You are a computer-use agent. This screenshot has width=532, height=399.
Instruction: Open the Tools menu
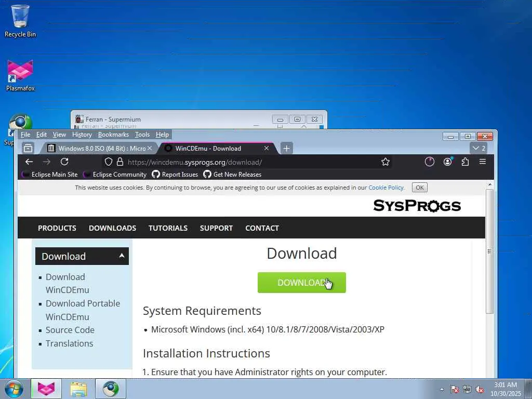click(x=142, y=135)
